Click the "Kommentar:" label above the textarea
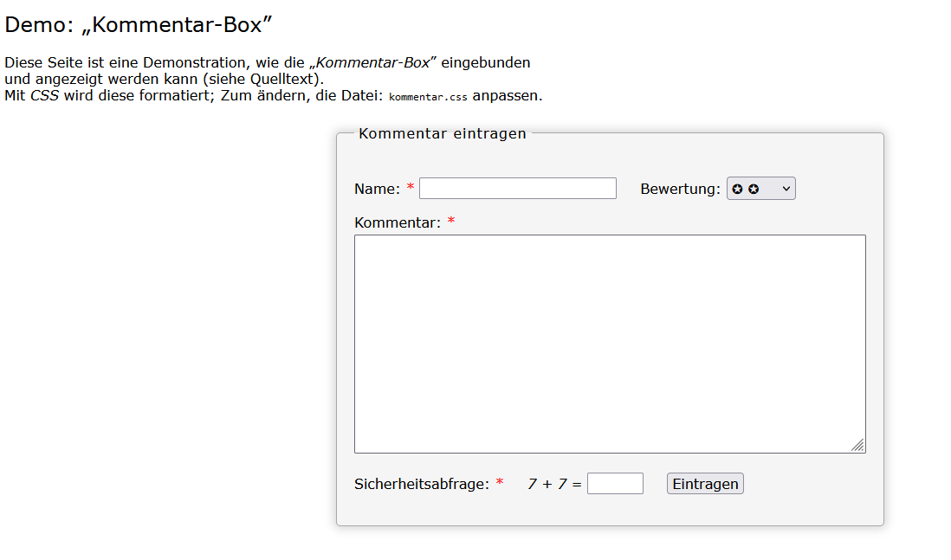951x560 pixels. (x=398, y=222)
